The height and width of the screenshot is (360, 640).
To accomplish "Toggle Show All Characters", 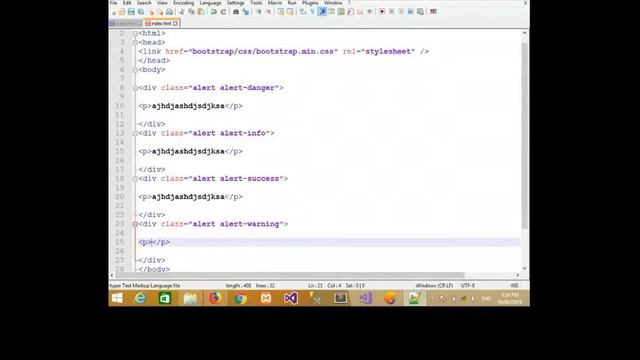I will click(x=312, y=12).
